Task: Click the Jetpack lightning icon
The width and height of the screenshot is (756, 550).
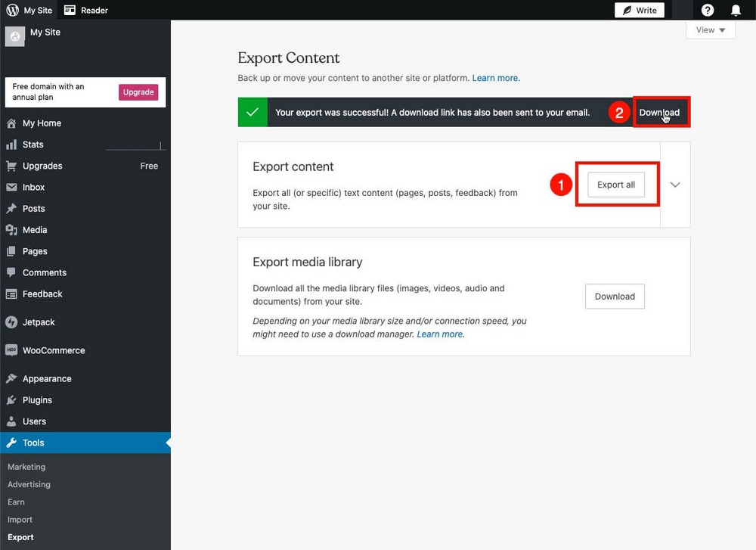Action: (11, 322)
